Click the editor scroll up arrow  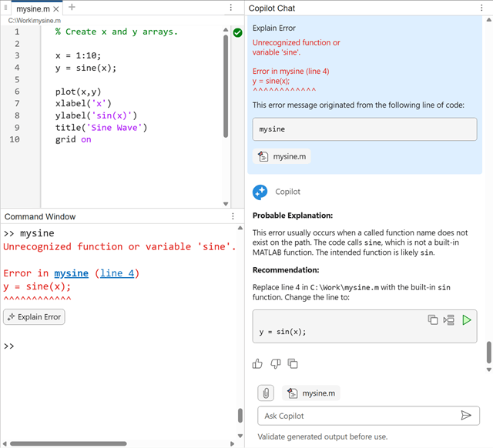point(226,29)
